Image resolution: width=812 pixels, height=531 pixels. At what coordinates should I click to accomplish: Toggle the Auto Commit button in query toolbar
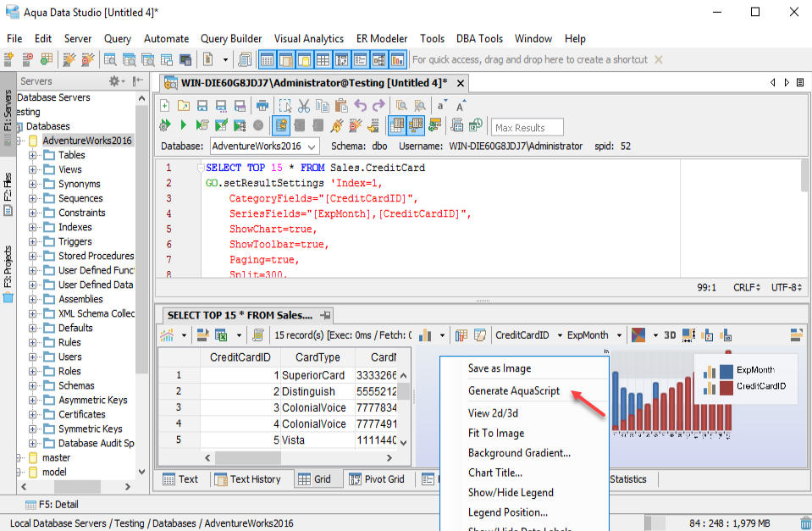point(281,126)
